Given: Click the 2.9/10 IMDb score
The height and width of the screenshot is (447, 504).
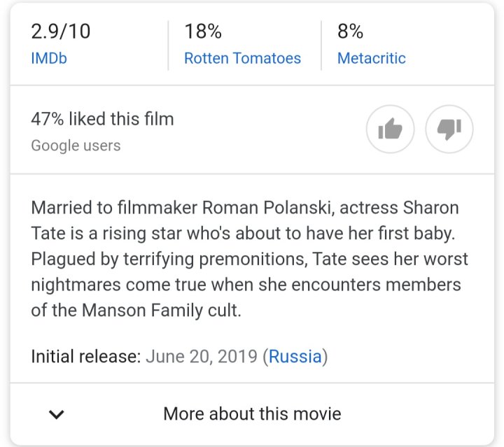Looking at the screenshot, I should coord(61,31).
